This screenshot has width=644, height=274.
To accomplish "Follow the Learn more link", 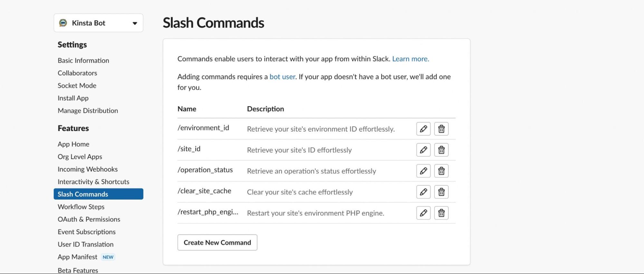I will click(411, 59).
